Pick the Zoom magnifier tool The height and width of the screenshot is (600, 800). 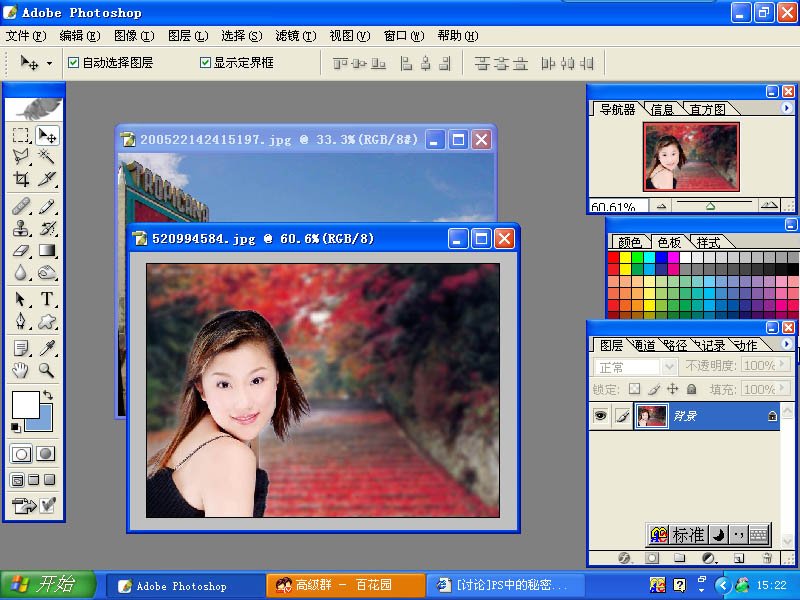tap(47, 370)
